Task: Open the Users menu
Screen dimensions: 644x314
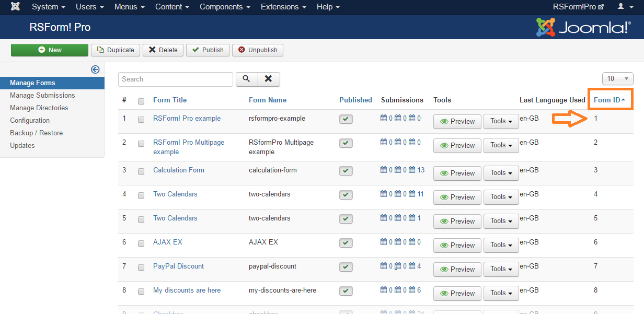Action: [x=90, y=7]
